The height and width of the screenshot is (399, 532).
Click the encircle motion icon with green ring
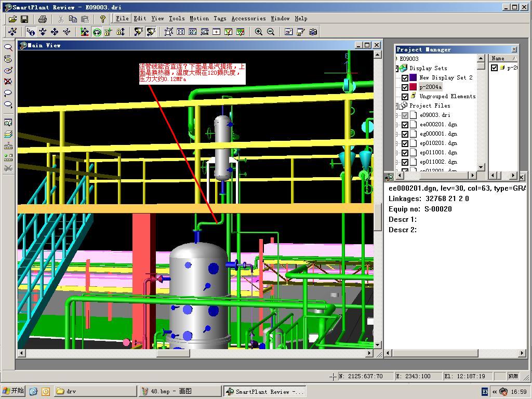pyautogui.click(x=97, y=32)
